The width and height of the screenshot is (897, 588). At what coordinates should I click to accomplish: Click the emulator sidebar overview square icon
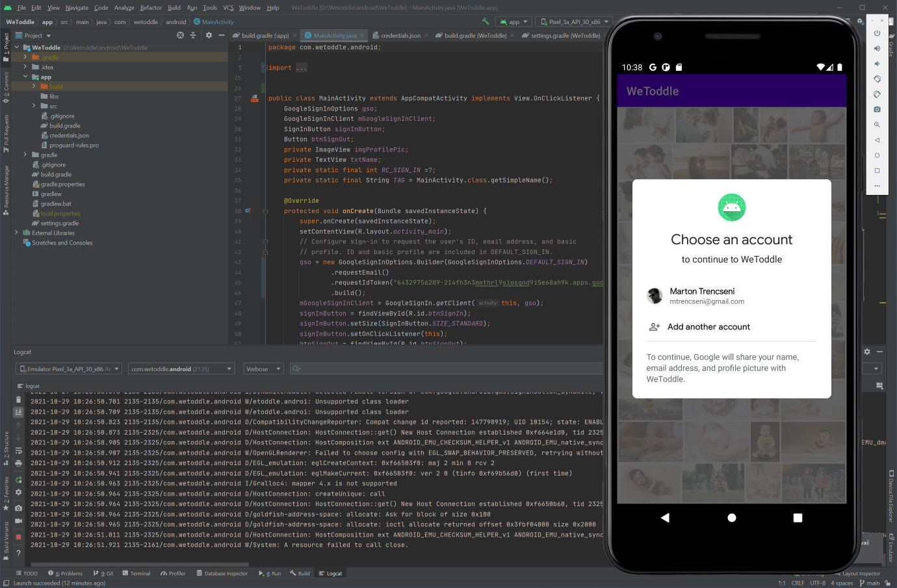click(x=877, y=170)
